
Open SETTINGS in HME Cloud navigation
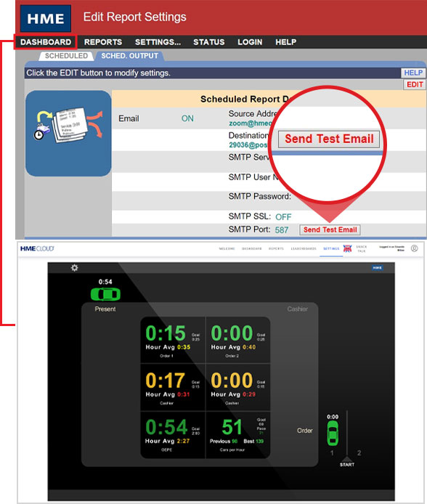pyautogui.click(x=331, y=248)
